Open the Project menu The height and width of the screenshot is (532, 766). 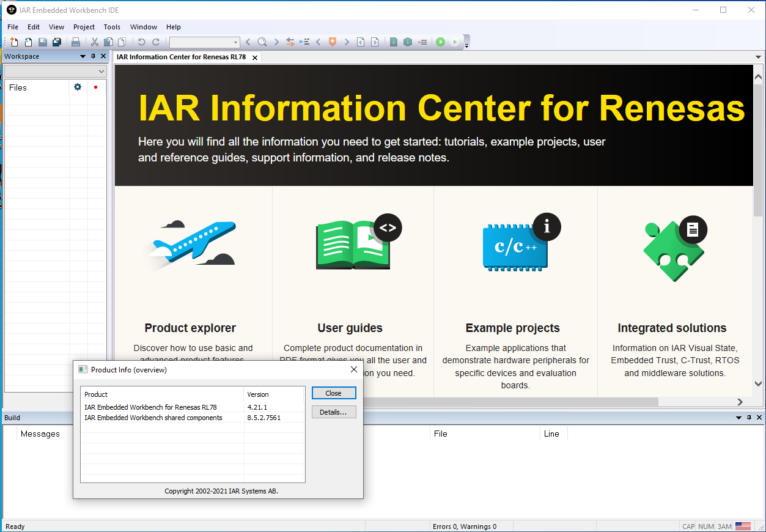(84, 27)
